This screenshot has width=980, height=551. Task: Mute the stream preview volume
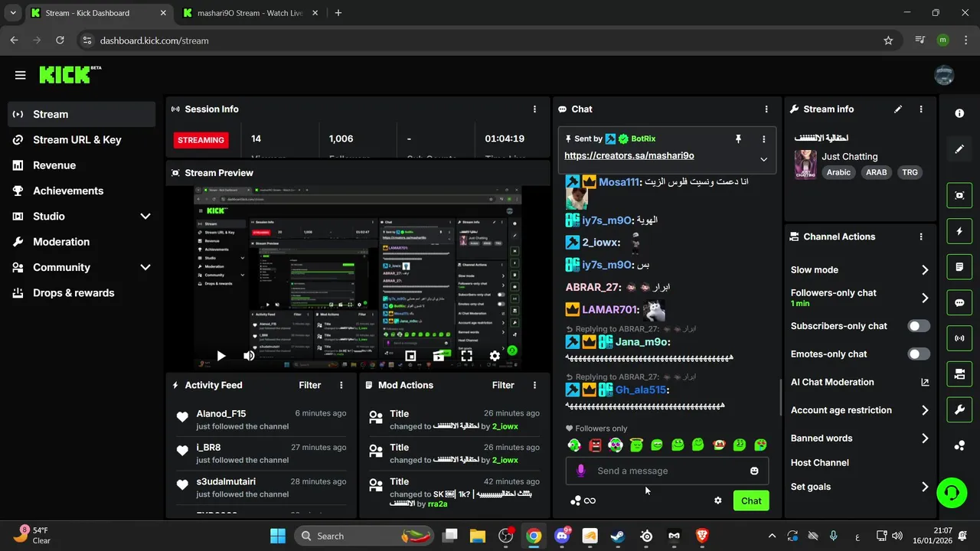pos(249,356)
